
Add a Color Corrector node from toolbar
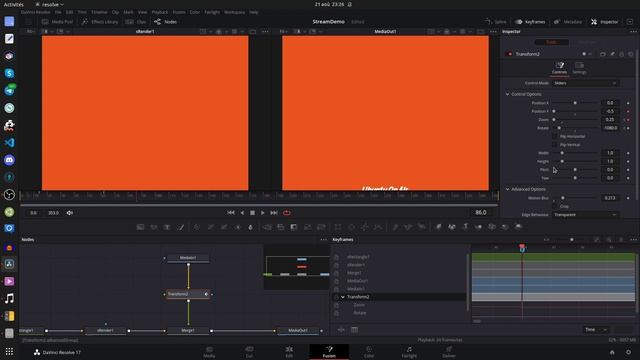coord(197,227)
